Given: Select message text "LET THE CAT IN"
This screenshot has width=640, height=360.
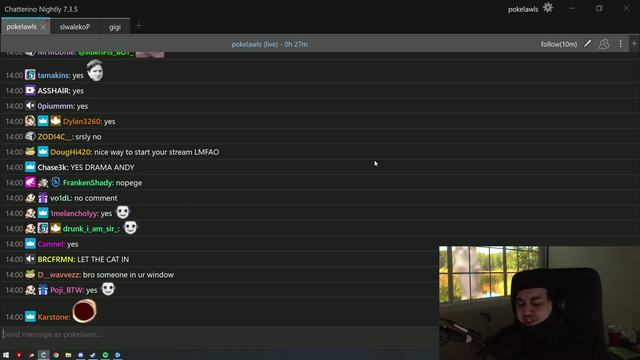Looking at the screenshot, I should (103, 260).
